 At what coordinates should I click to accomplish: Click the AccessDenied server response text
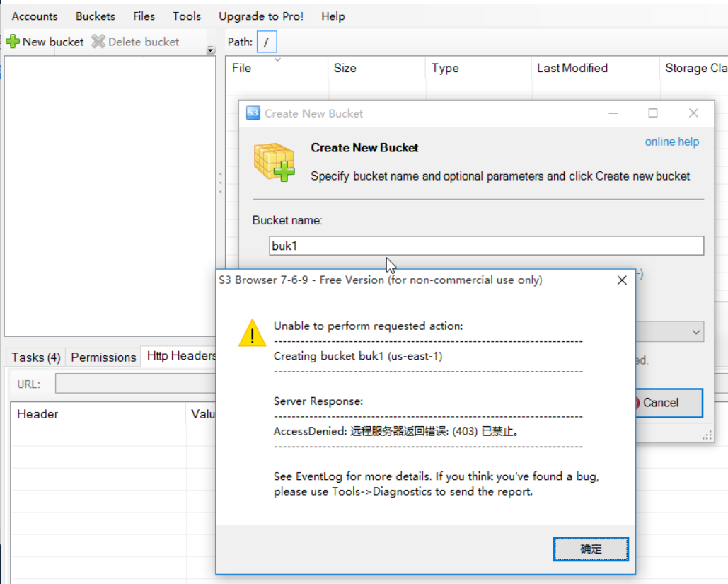coord(396,431)
